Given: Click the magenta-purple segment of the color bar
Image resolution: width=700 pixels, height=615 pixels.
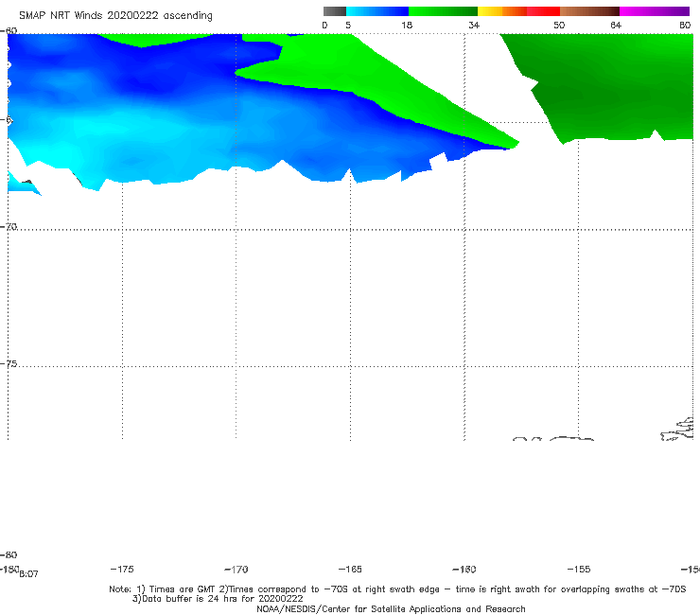Looking at the screenshot, I should click(x=655, y=11).
